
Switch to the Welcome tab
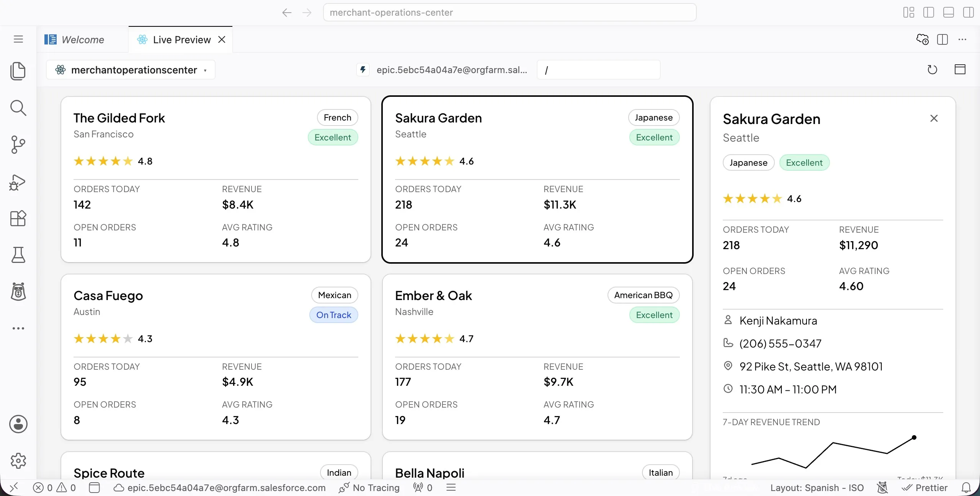pos(83,39)
